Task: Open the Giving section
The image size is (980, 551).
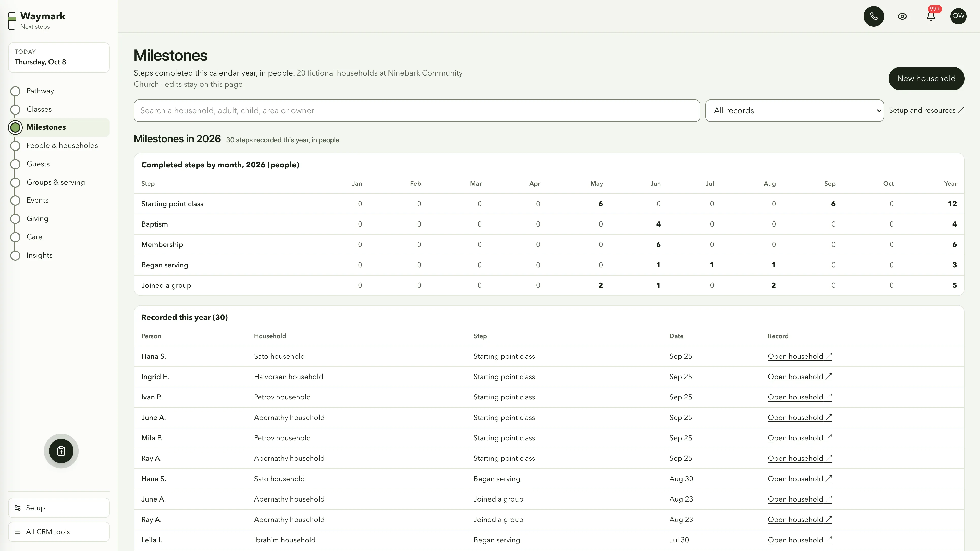Action: [x=59, y=218]
